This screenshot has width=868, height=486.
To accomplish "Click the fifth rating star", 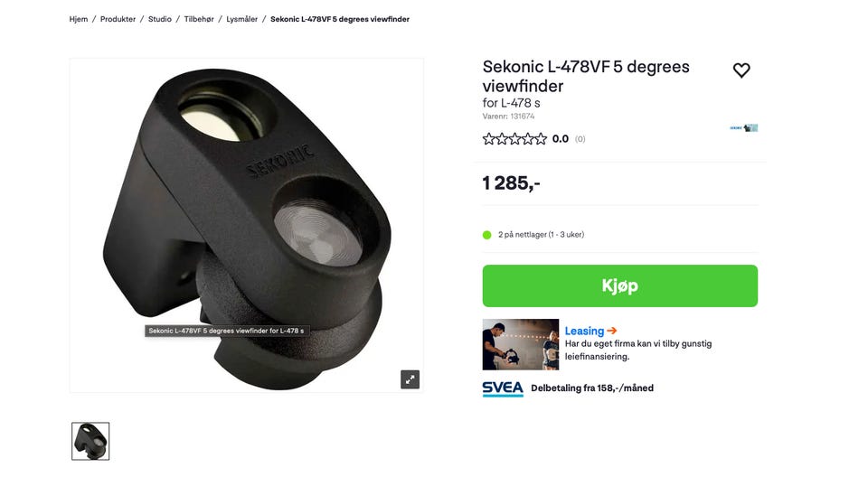I will (541, 139).
